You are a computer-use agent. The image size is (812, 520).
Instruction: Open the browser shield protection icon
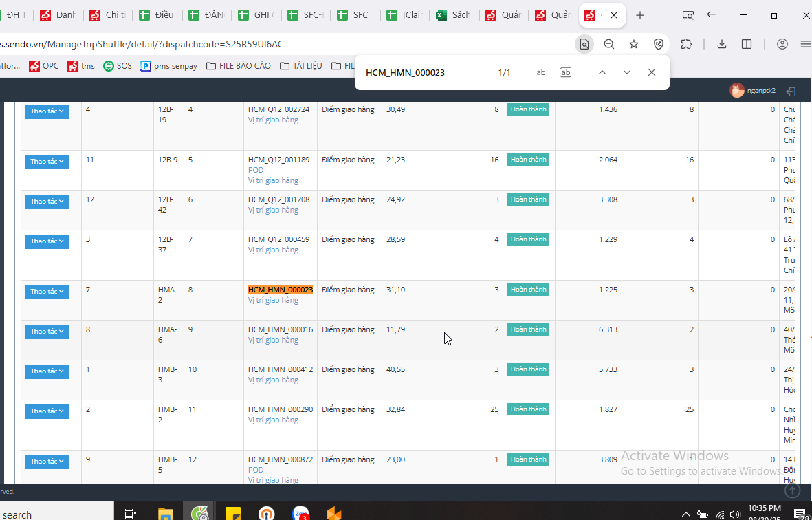pyautogui.click(x=659, y=44)
